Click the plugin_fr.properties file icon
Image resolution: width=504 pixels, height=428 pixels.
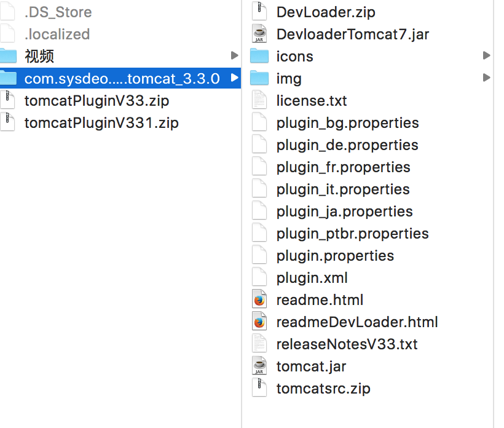(x=259, y=167)
